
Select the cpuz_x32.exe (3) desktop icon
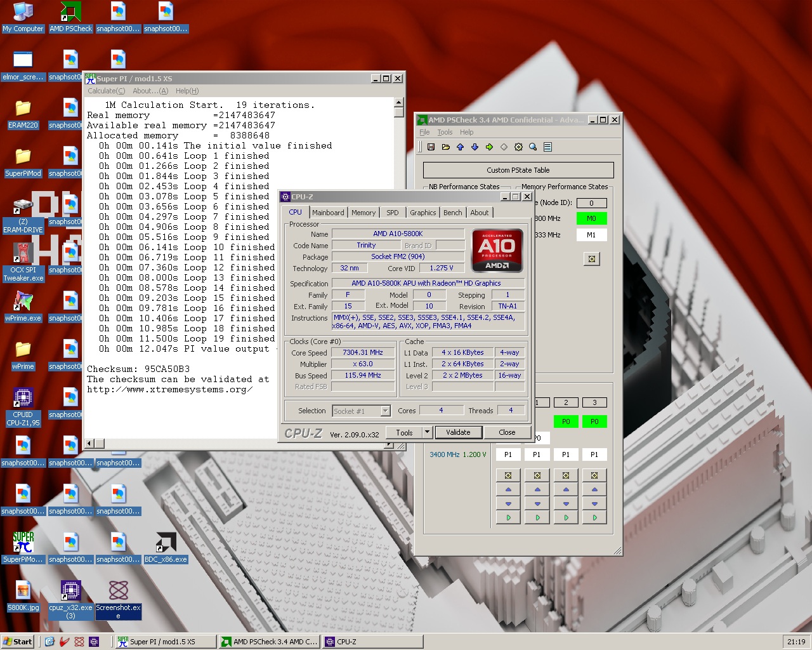(70, 600)
